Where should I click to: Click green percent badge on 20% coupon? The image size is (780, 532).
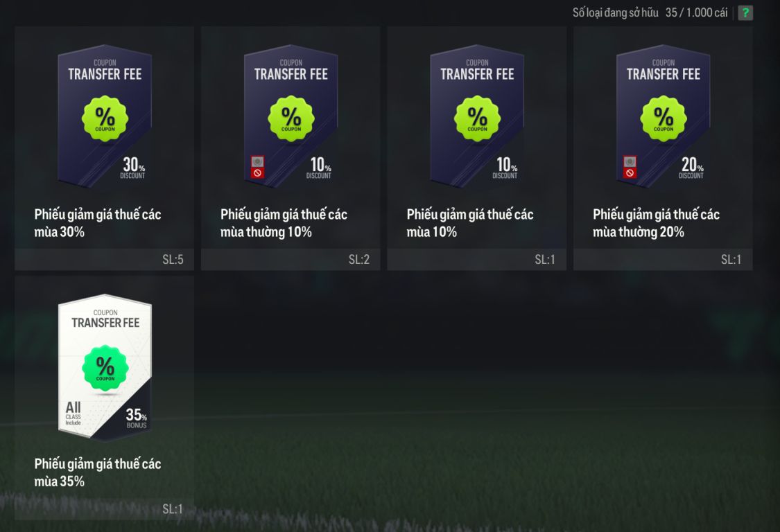664,119
